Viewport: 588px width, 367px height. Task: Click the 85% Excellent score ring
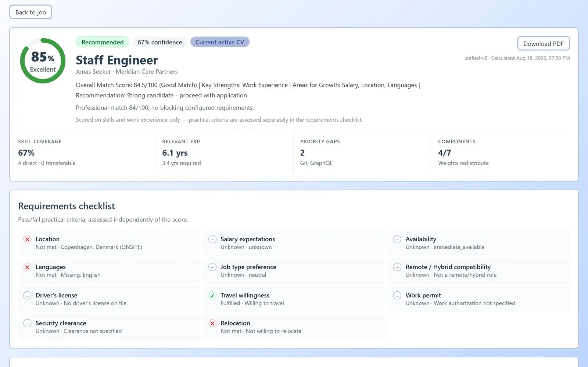[43, 61]
